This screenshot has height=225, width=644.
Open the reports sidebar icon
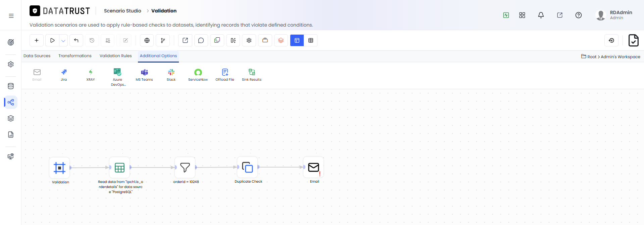click(x=11, y=135)
